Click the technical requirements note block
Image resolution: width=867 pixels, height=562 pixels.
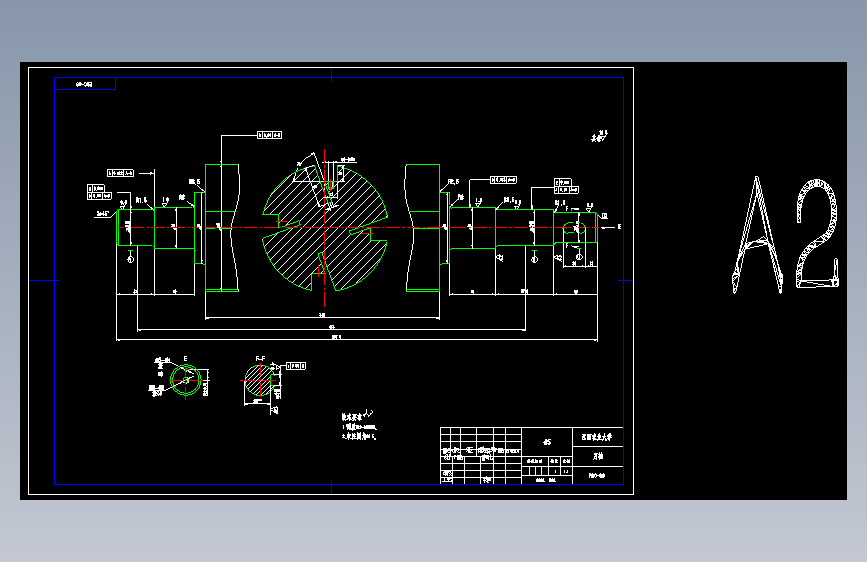pyautogui.click(x=359, y=426)
